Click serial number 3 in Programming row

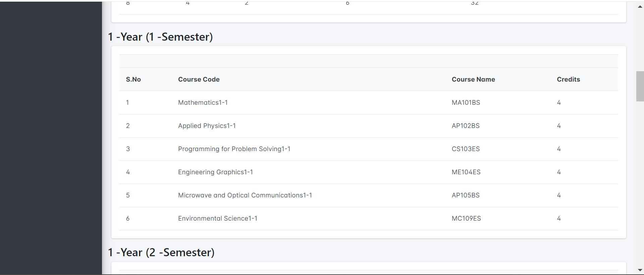point(128,149)
